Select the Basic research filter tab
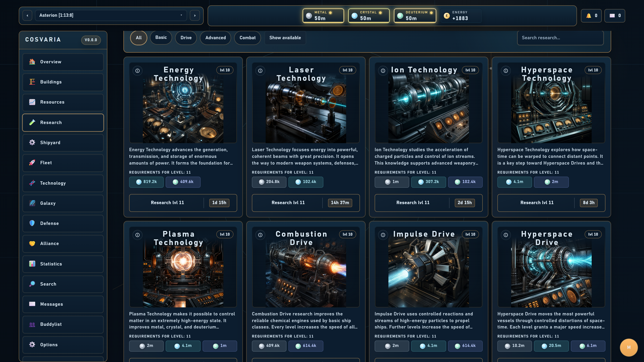This screenshot has height=362, width=644. tap(161, 38)
